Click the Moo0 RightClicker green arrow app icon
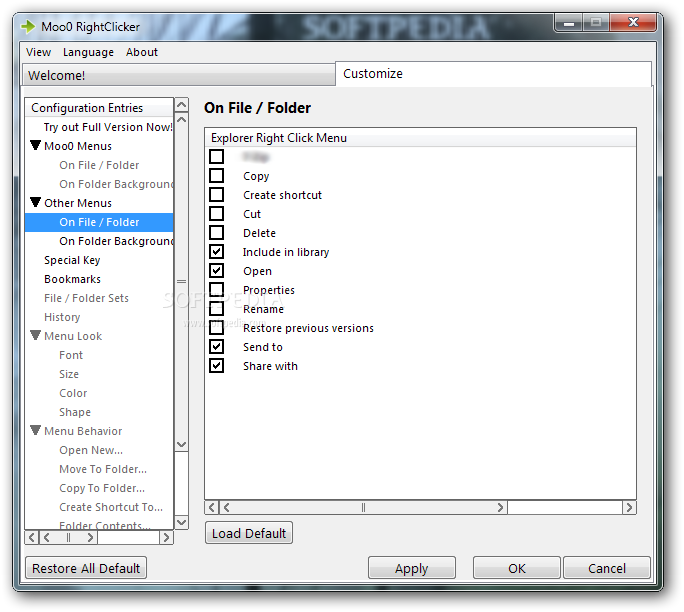 coord(28,27)
